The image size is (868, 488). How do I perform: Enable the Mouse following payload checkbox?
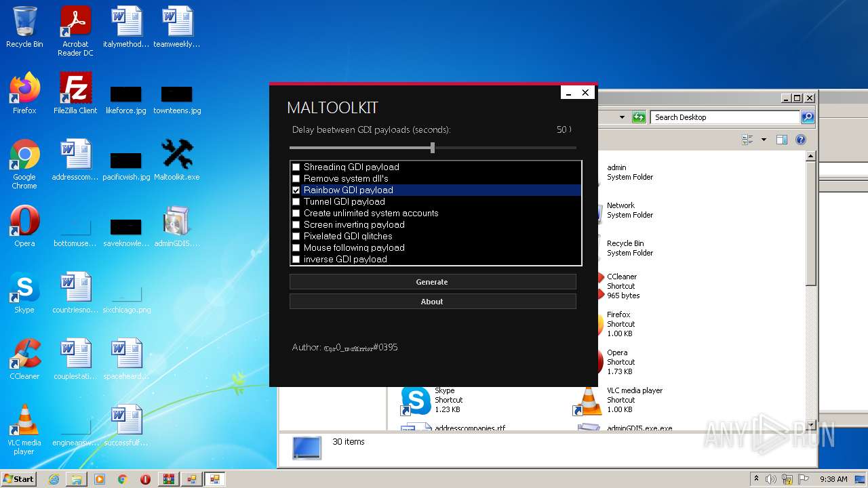(296, 247)
